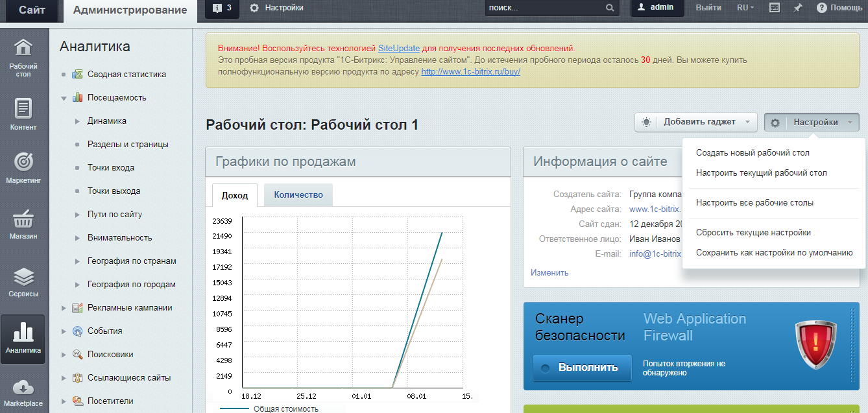
Task: Open the Магазин sidebar section
Action: pos(23,224)
